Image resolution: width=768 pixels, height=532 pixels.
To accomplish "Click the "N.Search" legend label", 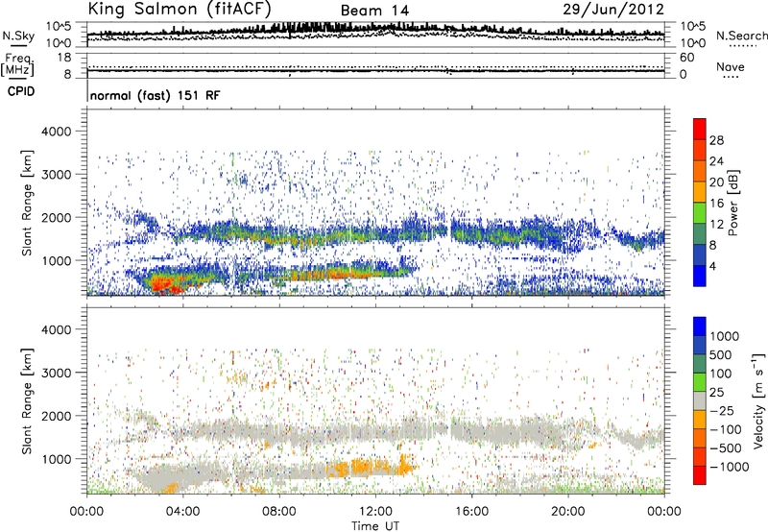I will (x=741, y=36).
